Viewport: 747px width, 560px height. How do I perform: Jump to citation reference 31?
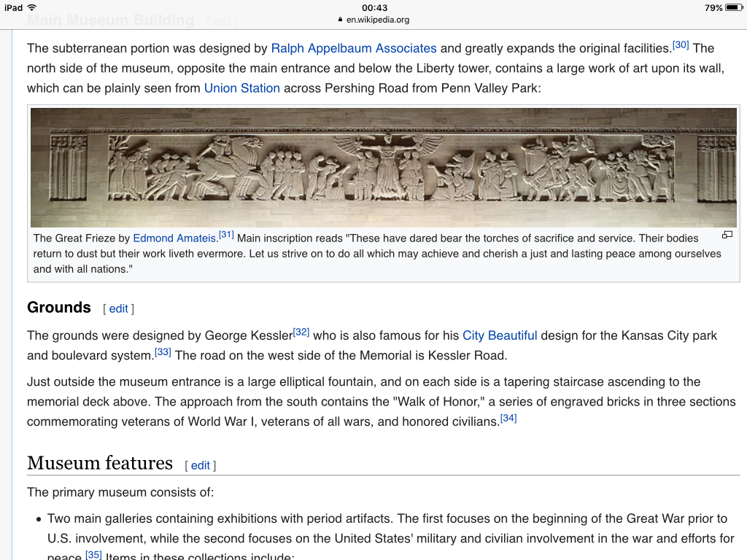(x=226, y=235)
